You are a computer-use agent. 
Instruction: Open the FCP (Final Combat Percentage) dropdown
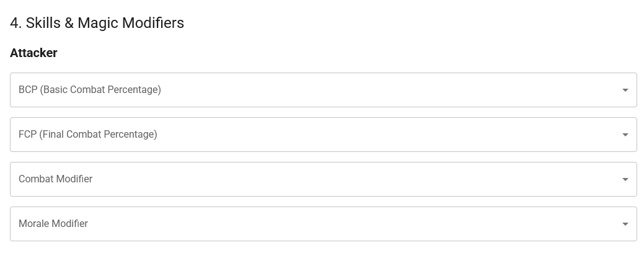(322, 135)
